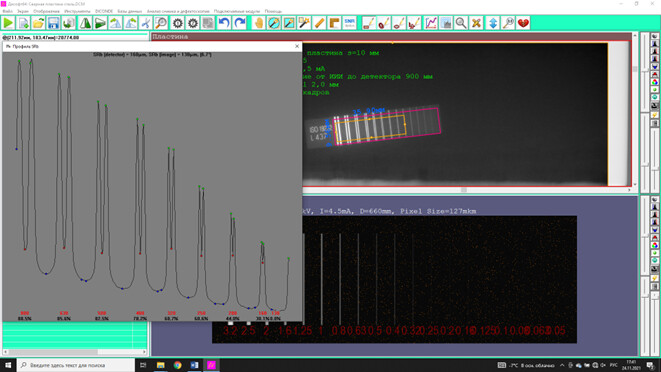
Task: Click the red up-triangle icon in upper side panel
Action: click(655, 75)
